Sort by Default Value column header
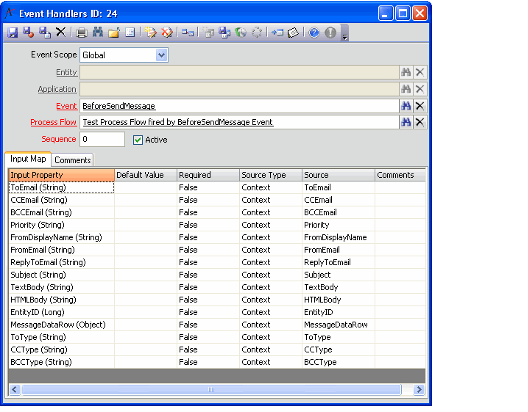 pyautogui.click(x=145, y=175)
